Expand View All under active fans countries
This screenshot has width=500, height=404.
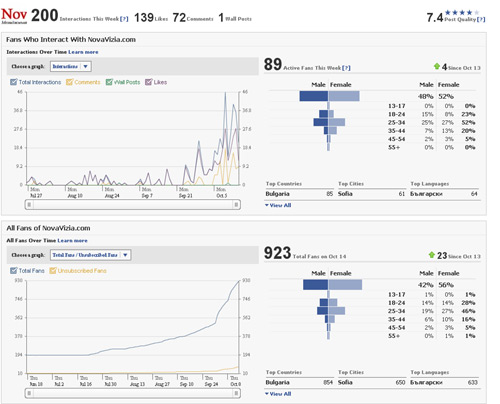(x=278, y=205)
